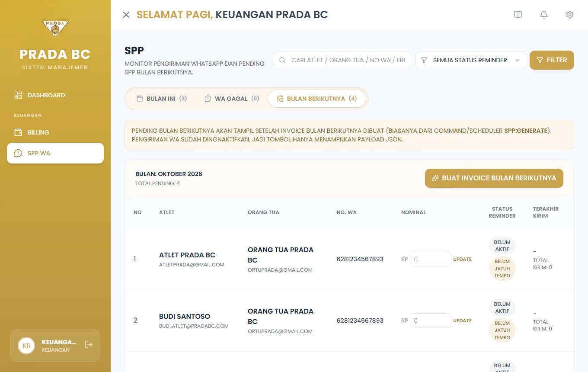The height and width of the screenshot is (372, 588).
Task: Open Billing in the sidebar
Action: (x=55, y=132)
